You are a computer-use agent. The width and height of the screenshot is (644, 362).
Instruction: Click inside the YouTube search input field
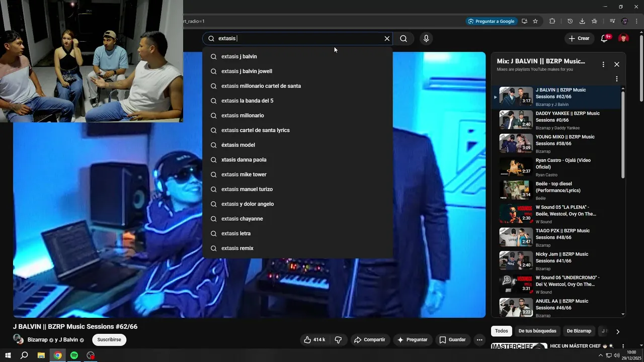tap(297, 39)
